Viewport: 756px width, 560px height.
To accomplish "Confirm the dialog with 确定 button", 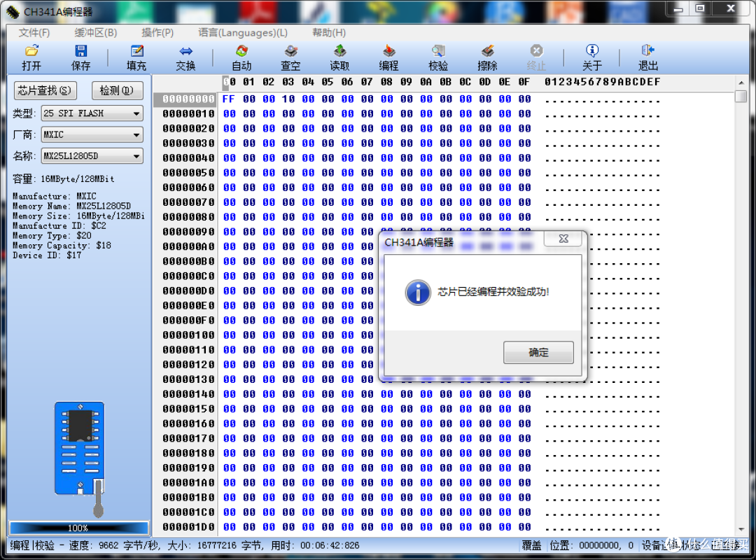I will pyautogui.click(x=538, y=353).
